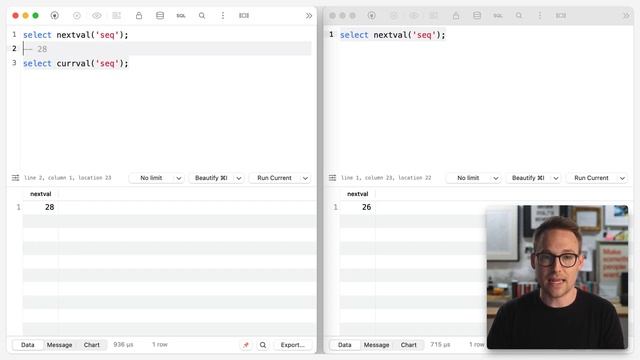Click the dimmed circular icon in right window toolbar
Image resolution: width=640 pixels, height=360 pixels.
pos(394,16)
